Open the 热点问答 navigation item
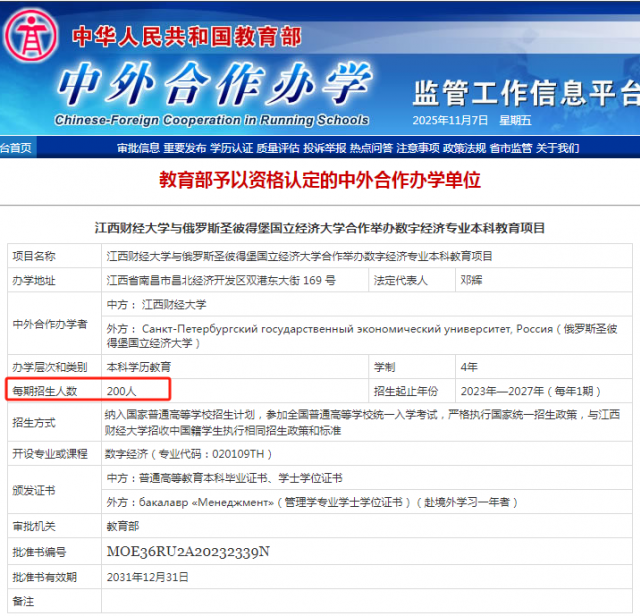The image size is (640, 616). point(371,148)
